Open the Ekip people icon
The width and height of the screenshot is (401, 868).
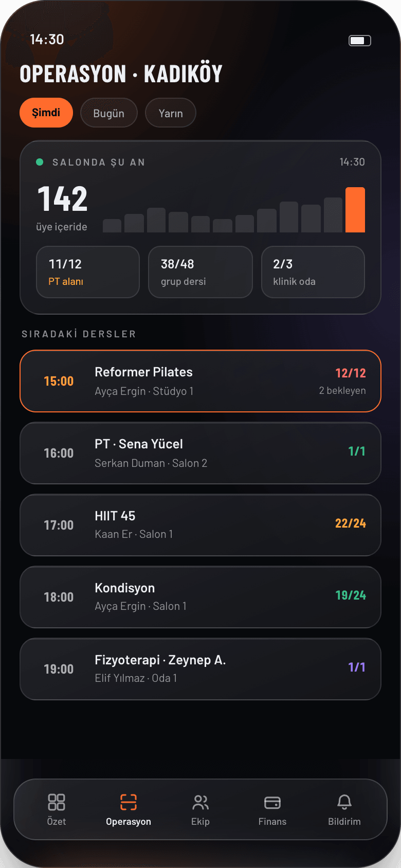(x=200, y=802)
